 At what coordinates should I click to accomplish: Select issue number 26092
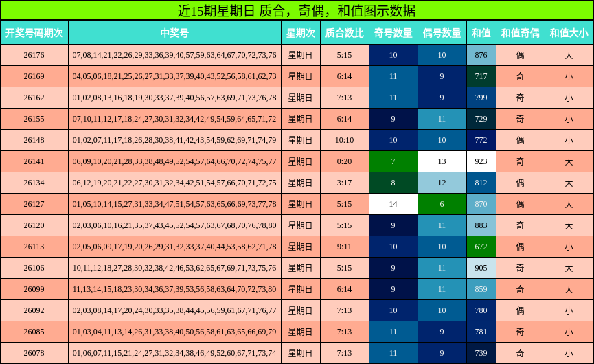click(x=34, y=310)
